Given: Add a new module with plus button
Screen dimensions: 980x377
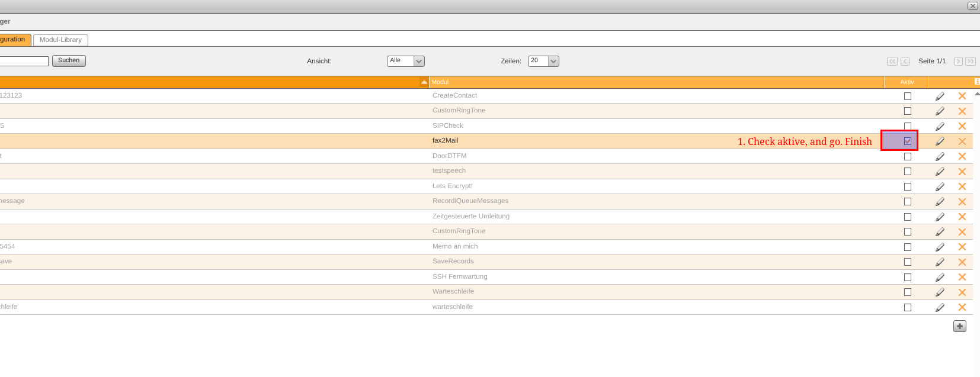Looking at the screenshot, I should click(959, 326).
